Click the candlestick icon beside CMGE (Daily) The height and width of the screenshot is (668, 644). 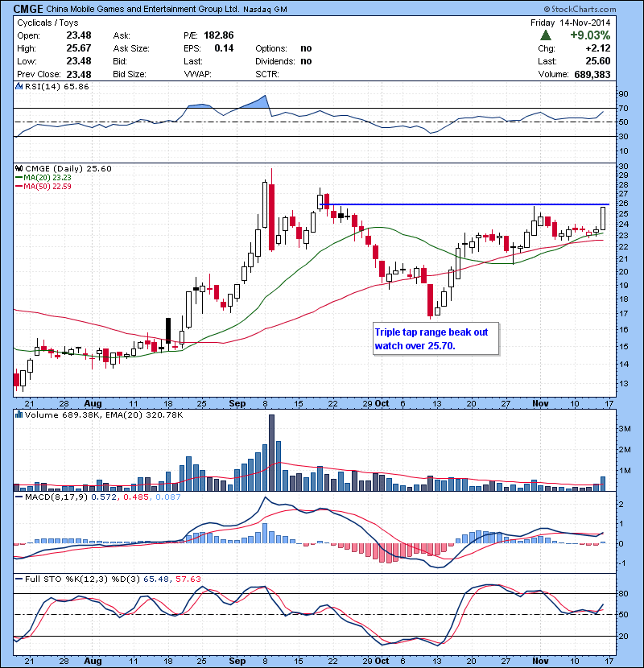(19, 168)
